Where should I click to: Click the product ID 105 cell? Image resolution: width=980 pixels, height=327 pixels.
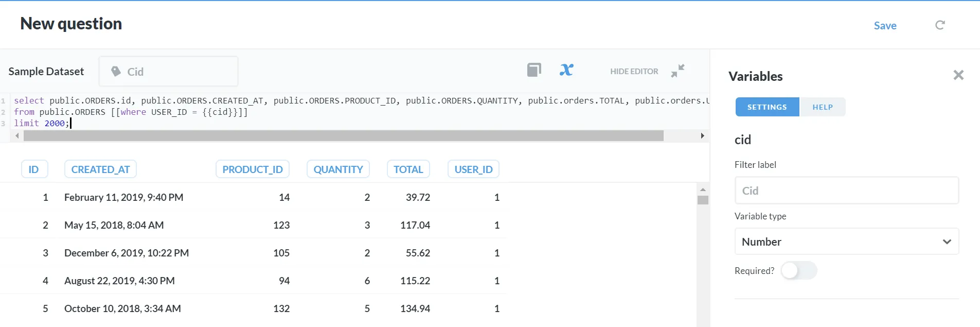281,253
